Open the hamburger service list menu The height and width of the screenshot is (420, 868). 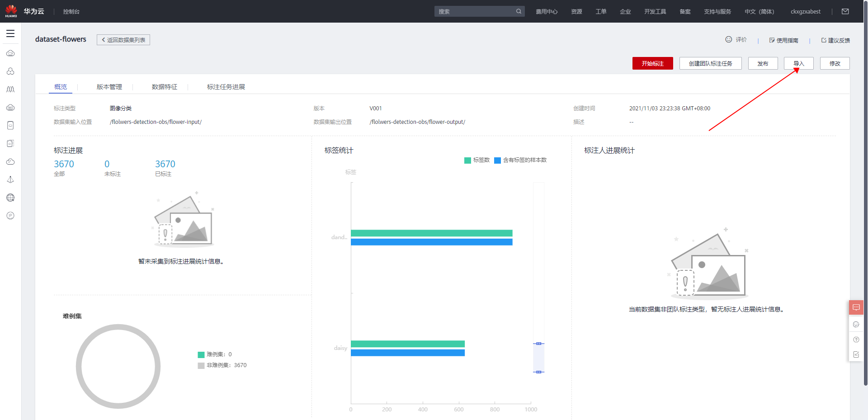click(10, 33)
